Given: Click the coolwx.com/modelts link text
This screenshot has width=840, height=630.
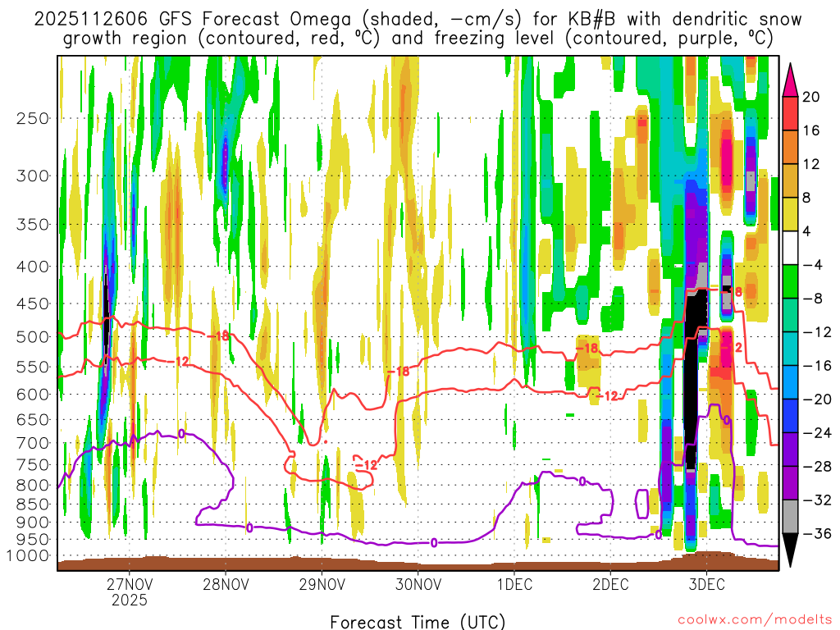Looking at the screenshot, I should coord(756,619).
